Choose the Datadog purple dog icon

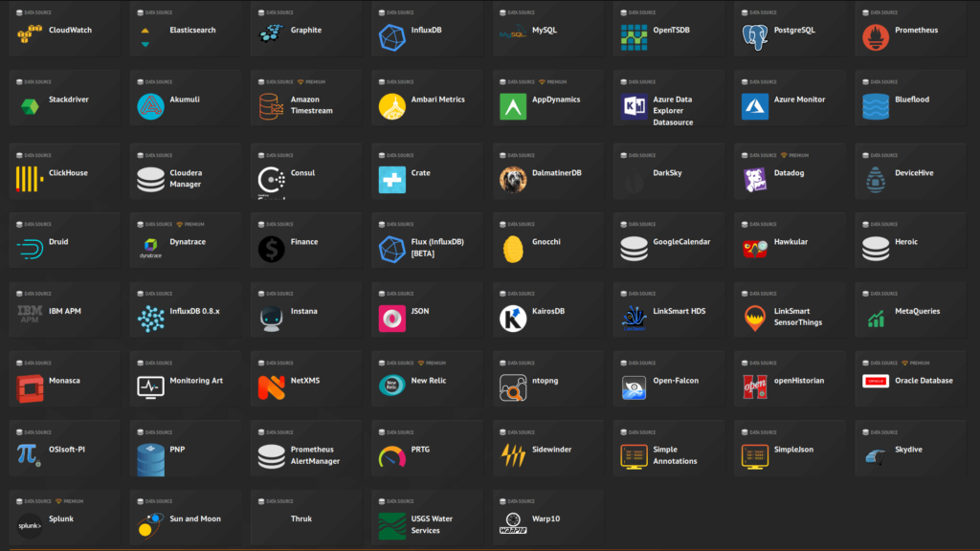coord(754,180)
